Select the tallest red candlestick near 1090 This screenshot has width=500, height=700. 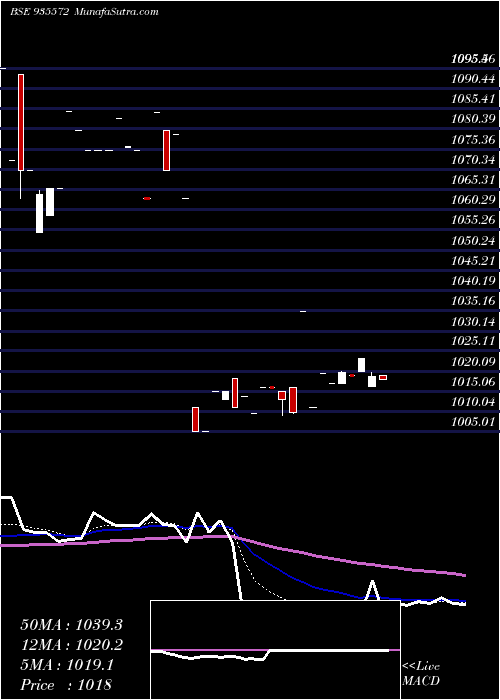tap(21, 122)
